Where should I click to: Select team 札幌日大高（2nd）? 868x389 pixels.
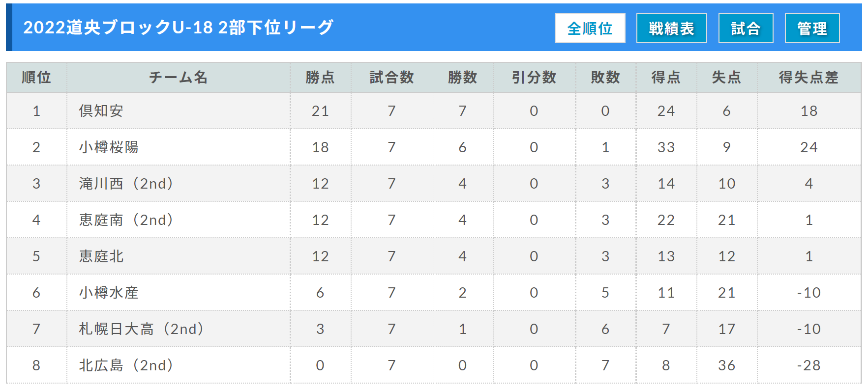(x=143, y=329)
